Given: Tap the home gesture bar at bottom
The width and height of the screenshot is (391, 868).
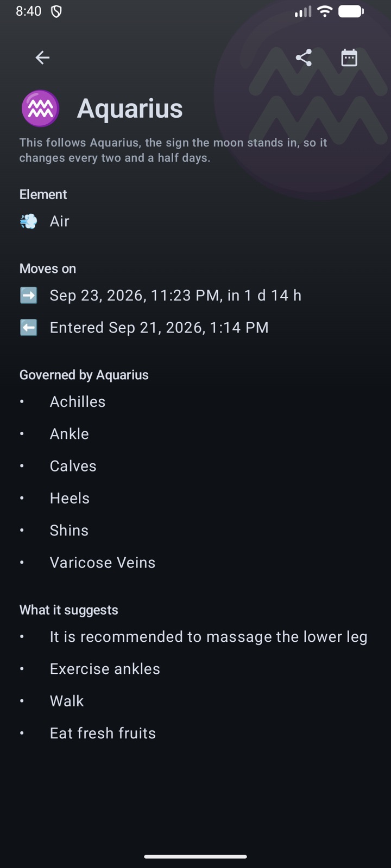Looking at the screenshot, I should (x=195, y=857).
